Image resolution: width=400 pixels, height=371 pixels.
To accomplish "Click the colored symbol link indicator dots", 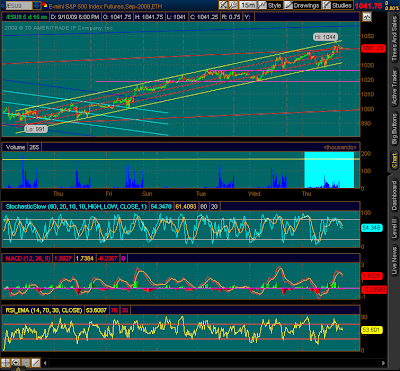I will [44, 5].
